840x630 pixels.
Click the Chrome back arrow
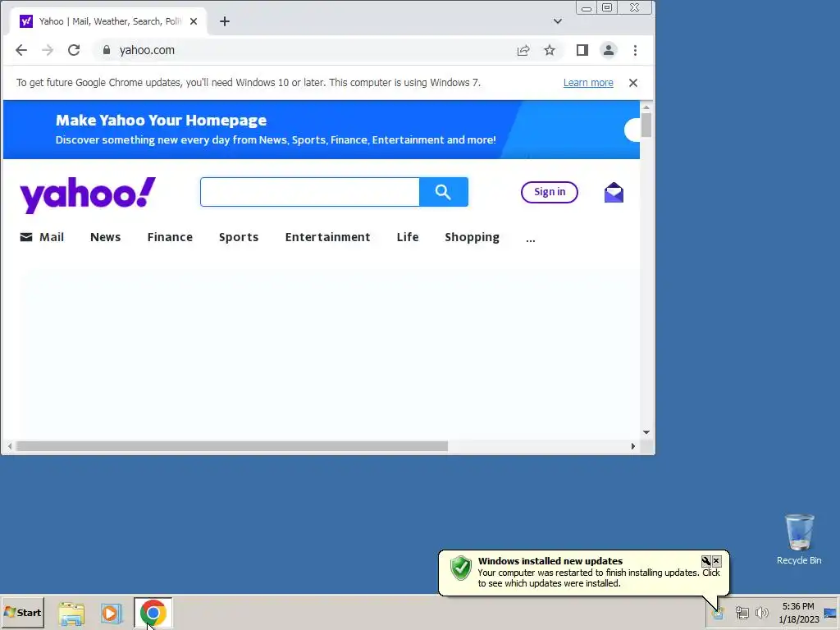click(x=21, y=50)
